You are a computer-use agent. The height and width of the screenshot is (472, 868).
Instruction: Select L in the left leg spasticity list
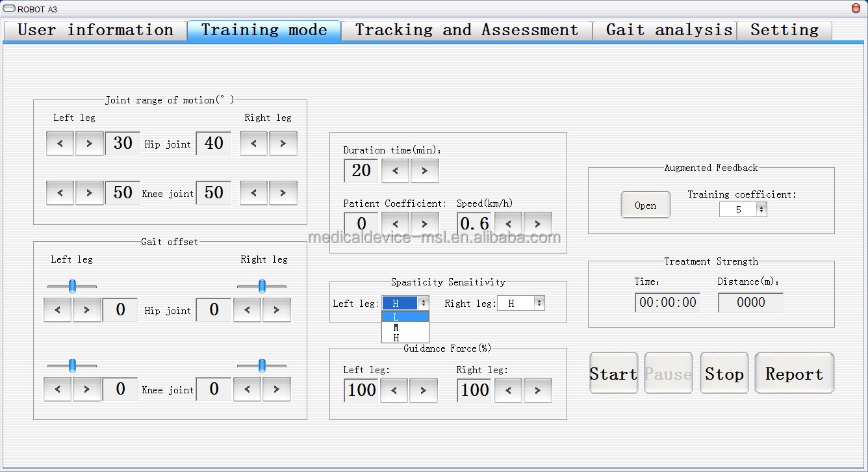coord(405,317)
